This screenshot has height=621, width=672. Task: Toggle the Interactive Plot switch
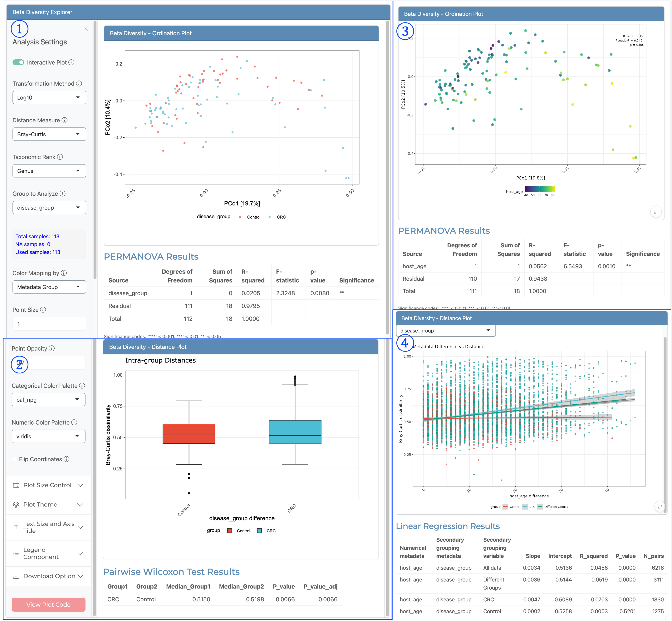point(18,62)
